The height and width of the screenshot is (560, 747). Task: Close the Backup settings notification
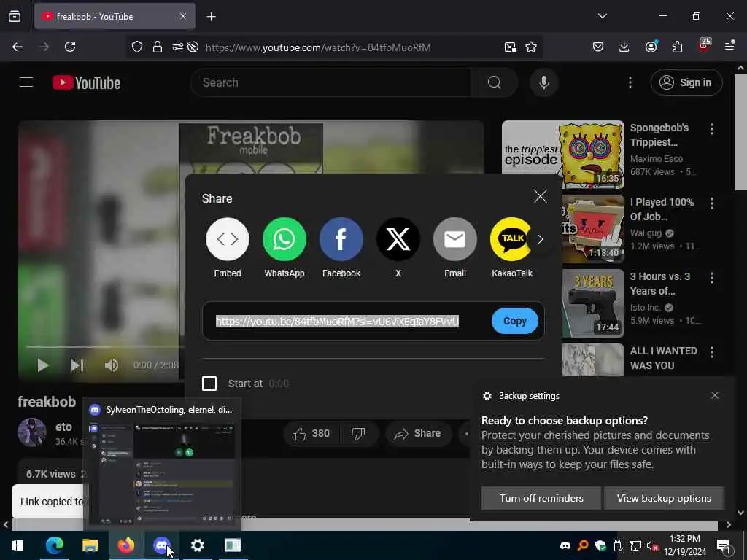pos(715,395)
